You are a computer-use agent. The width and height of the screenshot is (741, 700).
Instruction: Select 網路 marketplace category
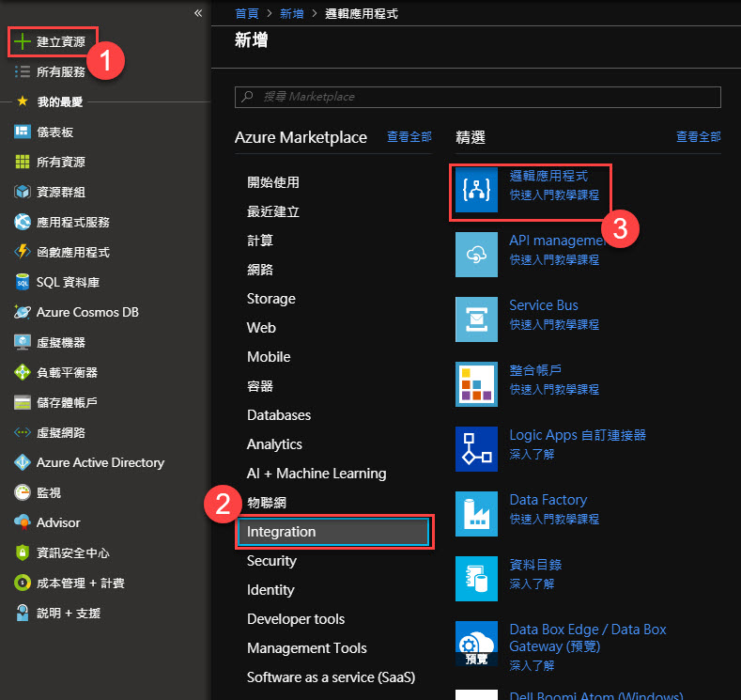point(260,270)
